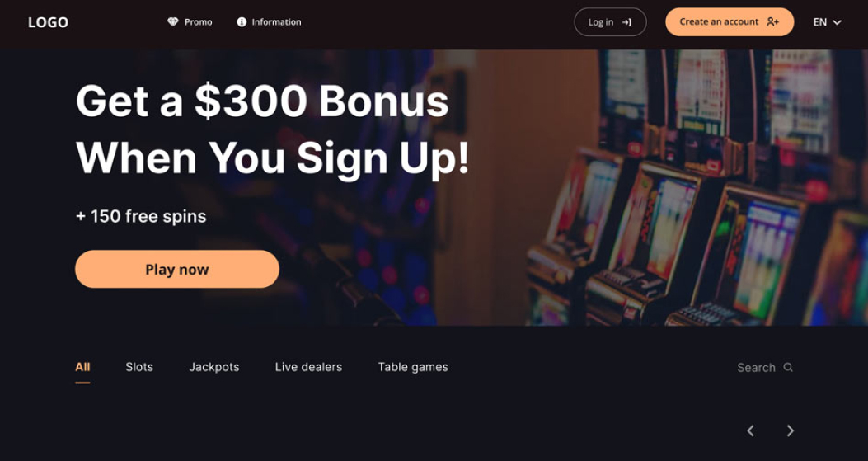Click the Play now button

click(177, 269)
